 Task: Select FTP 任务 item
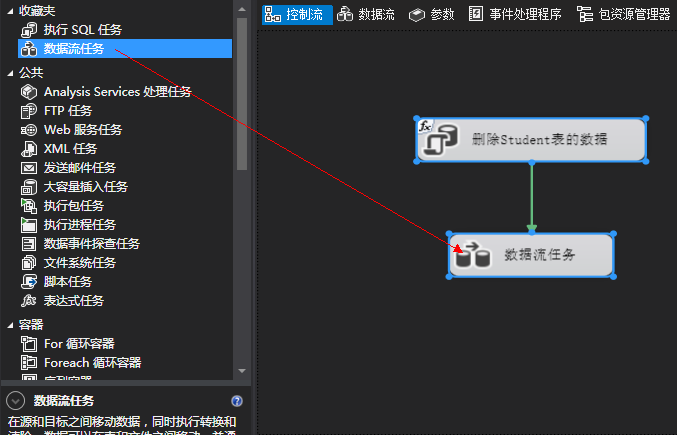point(125,111)
